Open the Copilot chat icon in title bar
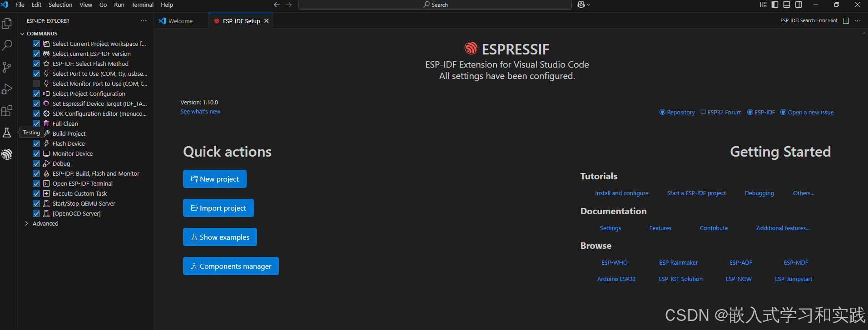Image resolution: width=868 pixels, height=330 pixels. (581, 5)
